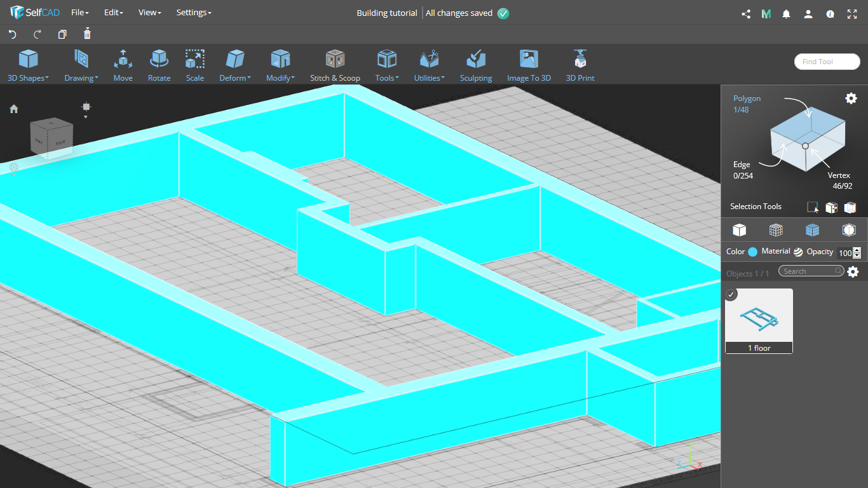Switch to wireframe render mode

(x=776, y=230)
